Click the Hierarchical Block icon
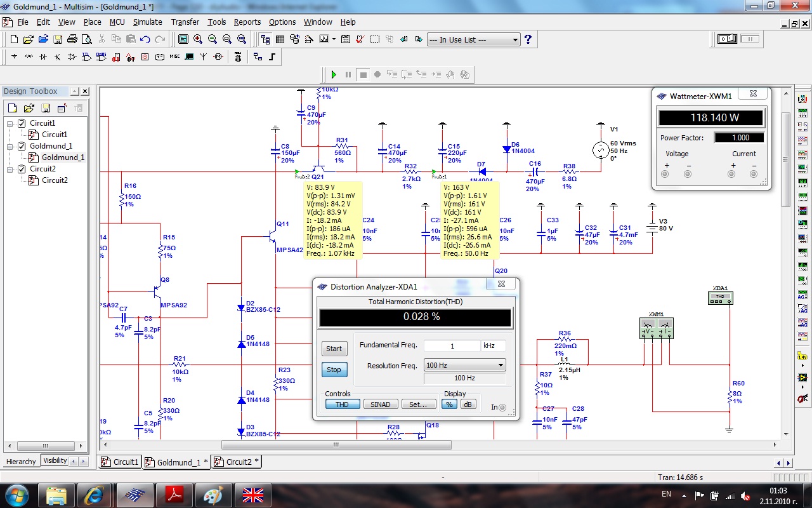 click(x=258, y=57)
